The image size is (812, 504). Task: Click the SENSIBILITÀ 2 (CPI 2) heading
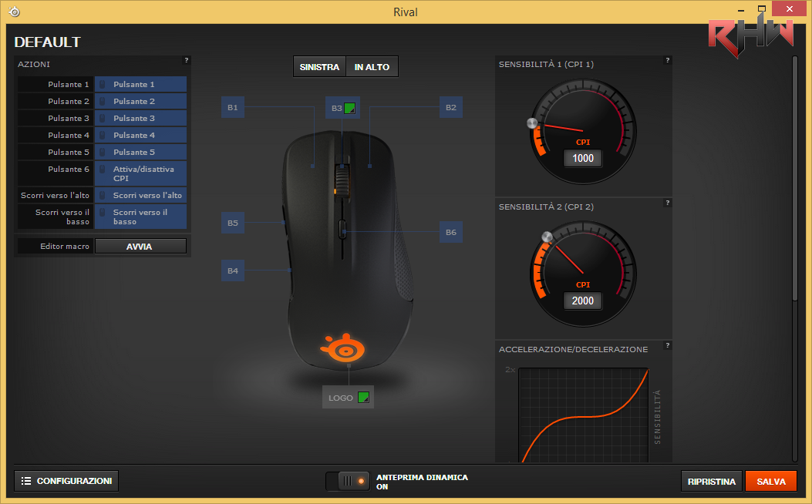coord(546,207)
